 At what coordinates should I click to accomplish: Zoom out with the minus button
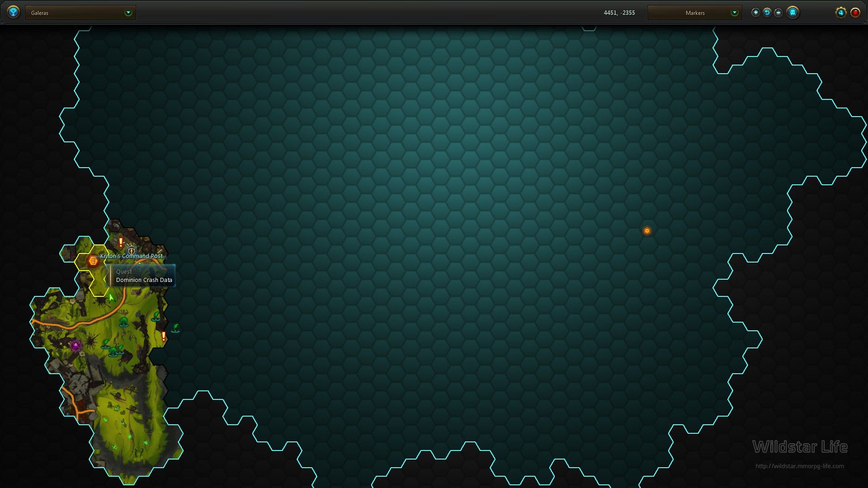coord(778,13)
